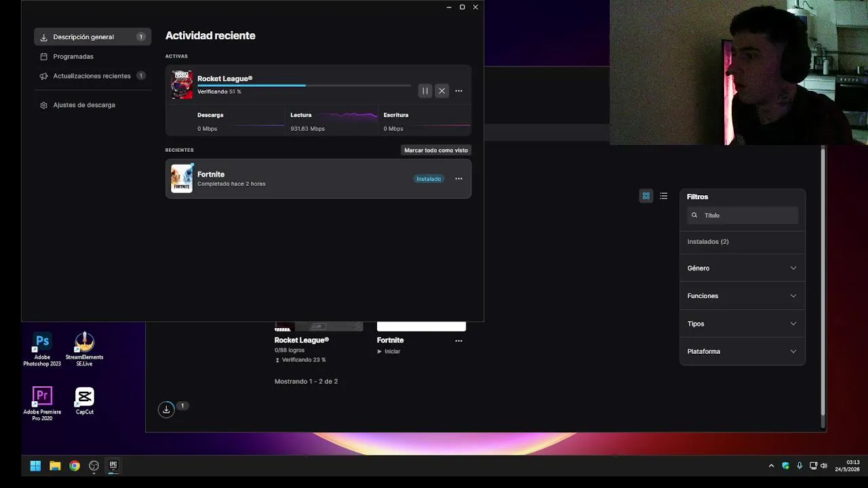The height and width of the screenshot is (488, 868).
Task: Open CapCut desktop shortcut
Action: coord(84,401)
